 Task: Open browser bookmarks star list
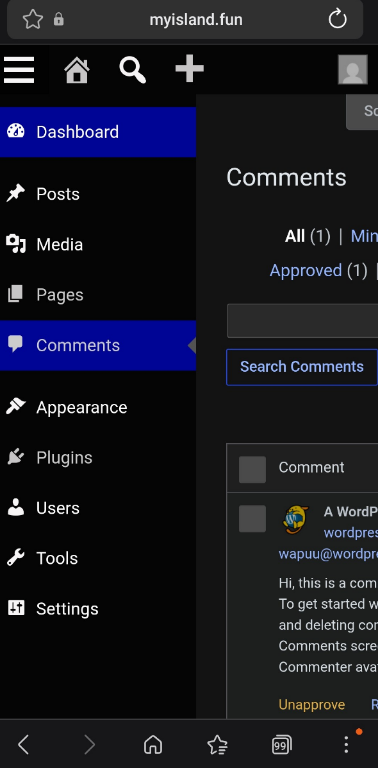click(217, 745)
